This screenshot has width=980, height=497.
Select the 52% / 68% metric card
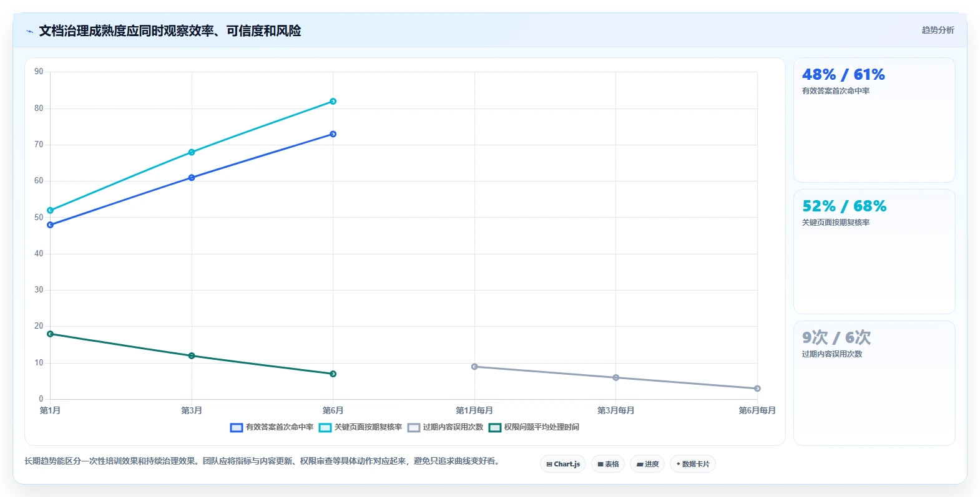pos(875,252)
